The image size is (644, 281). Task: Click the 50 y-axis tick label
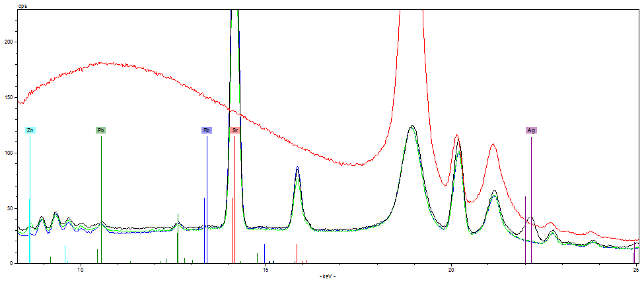point(11,208)
